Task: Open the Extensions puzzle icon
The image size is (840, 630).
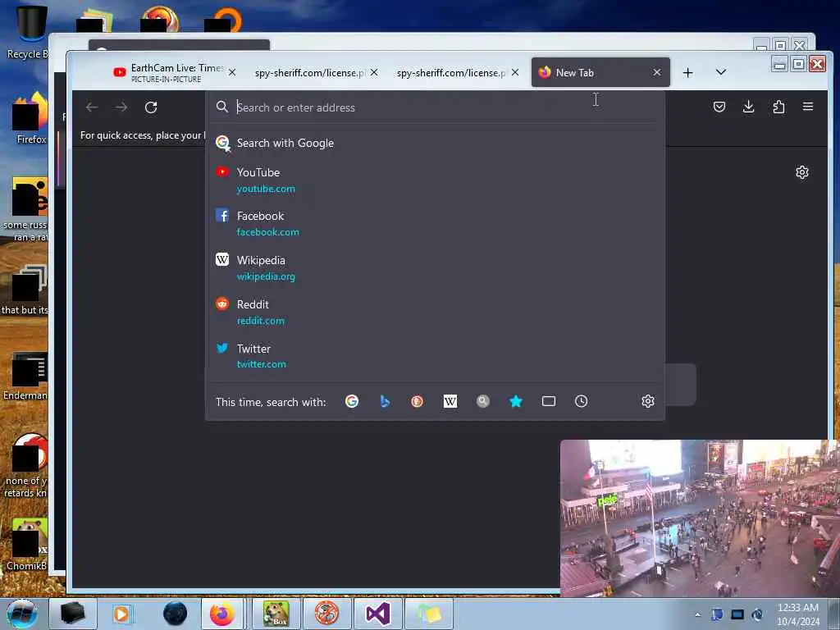Action: [778, 107]
